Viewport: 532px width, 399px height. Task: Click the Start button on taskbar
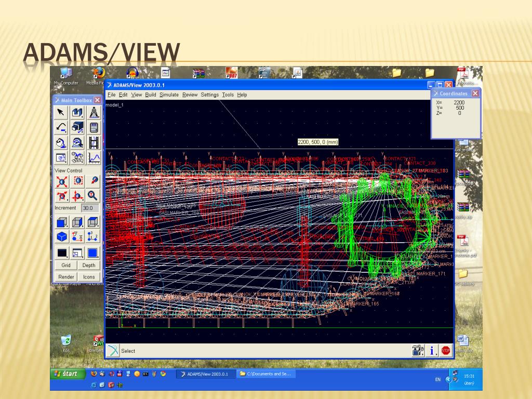point(69,374)
